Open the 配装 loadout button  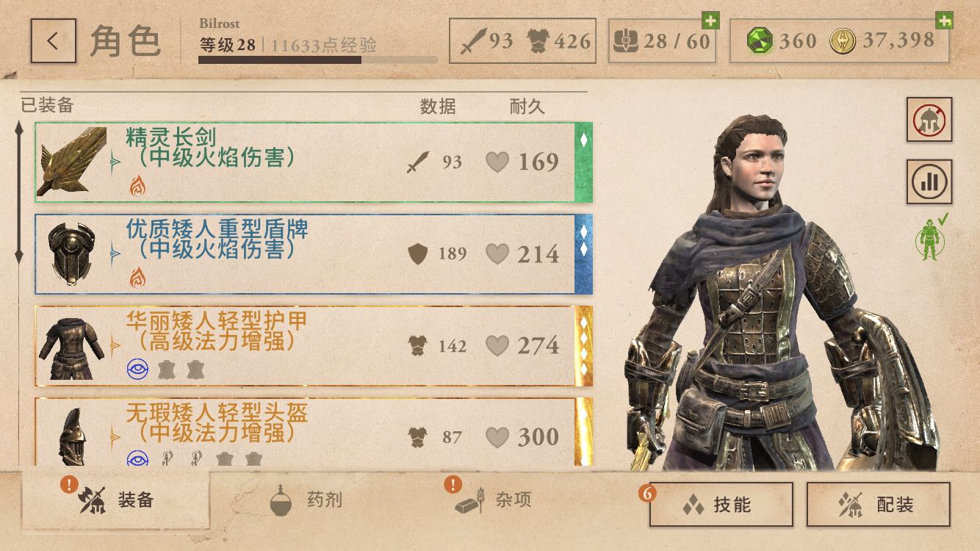tap(878, 504)
